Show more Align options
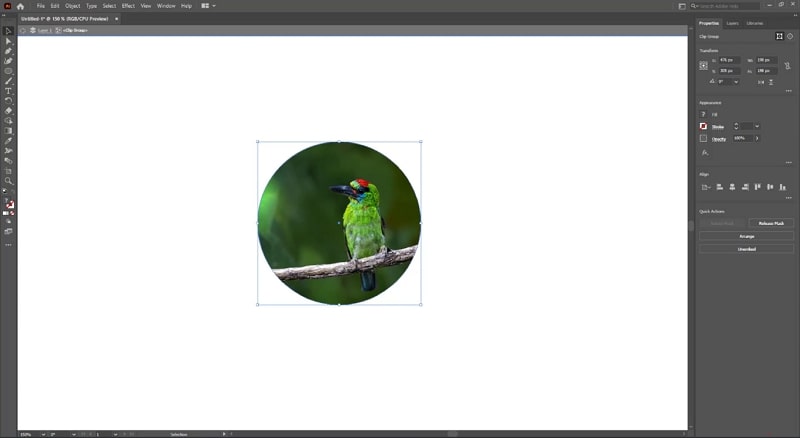Viewport: 800px width, 438px height. pyautogui.click(x=789, y=198)
